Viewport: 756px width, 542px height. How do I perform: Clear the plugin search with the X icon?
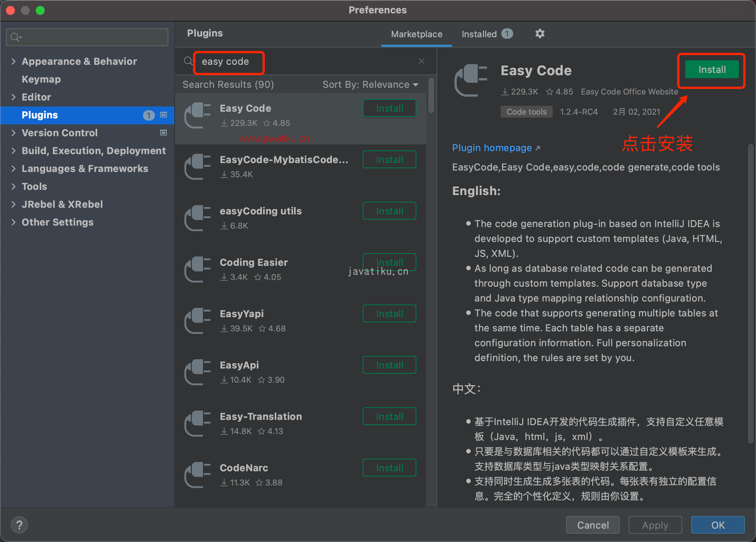pyautogui.click(x=421, y=61)
